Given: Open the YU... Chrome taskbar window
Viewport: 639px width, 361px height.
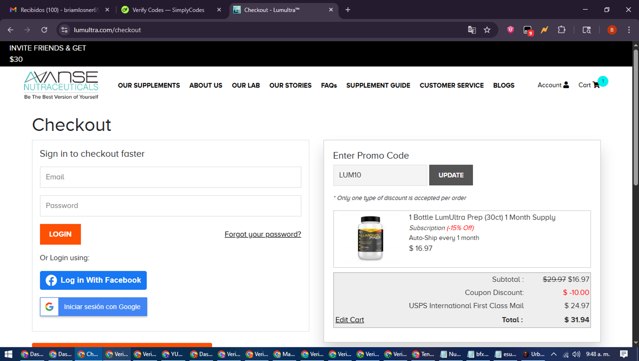Looking at the screenshot, I should coord(172,354).
